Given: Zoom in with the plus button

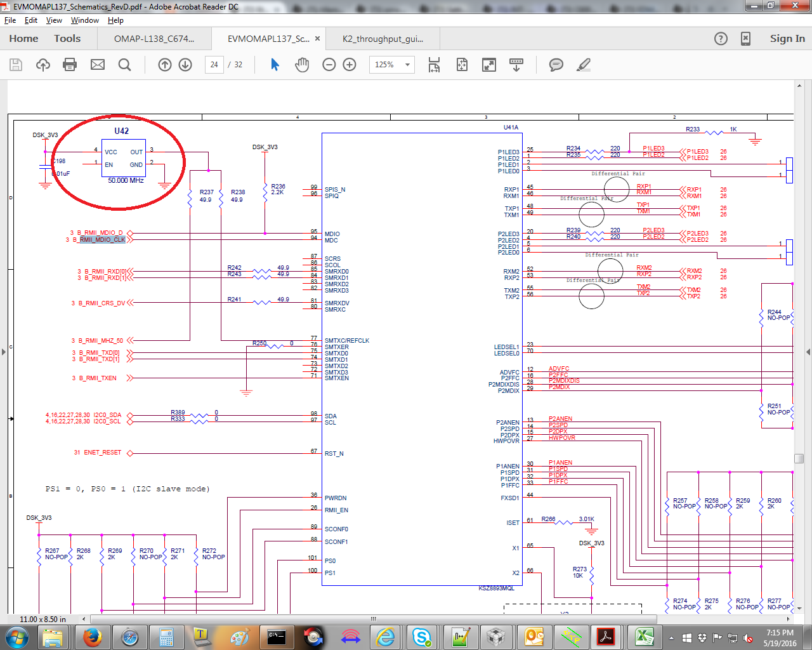Looking at the screenshot, I should [350, 65].
